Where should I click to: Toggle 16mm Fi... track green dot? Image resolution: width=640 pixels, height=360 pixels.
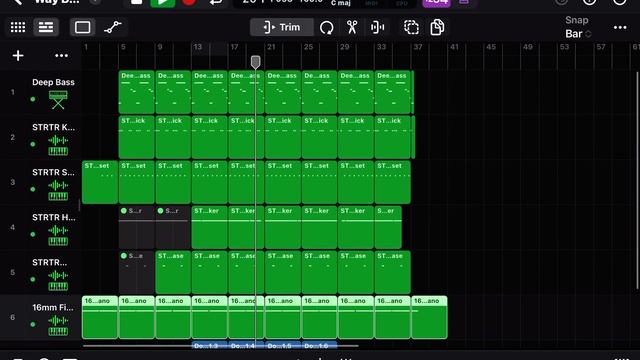33,324
